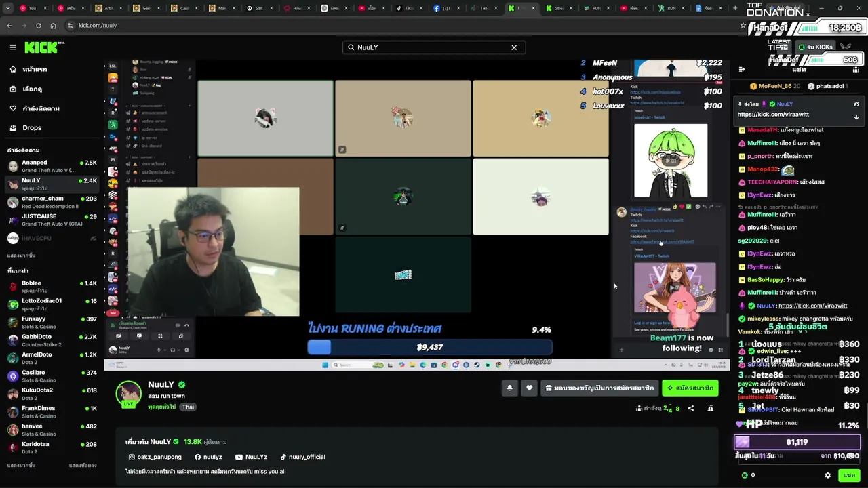Click the report icon next to share
The image size is (868, 488).
coord(711,409)
